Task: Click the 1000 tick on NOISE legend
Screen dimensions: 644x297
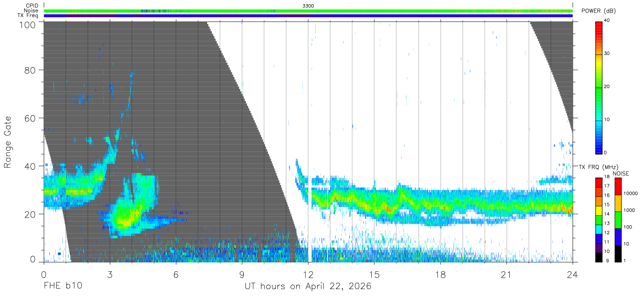Action: pyautogui.click(x=630, y=210)
